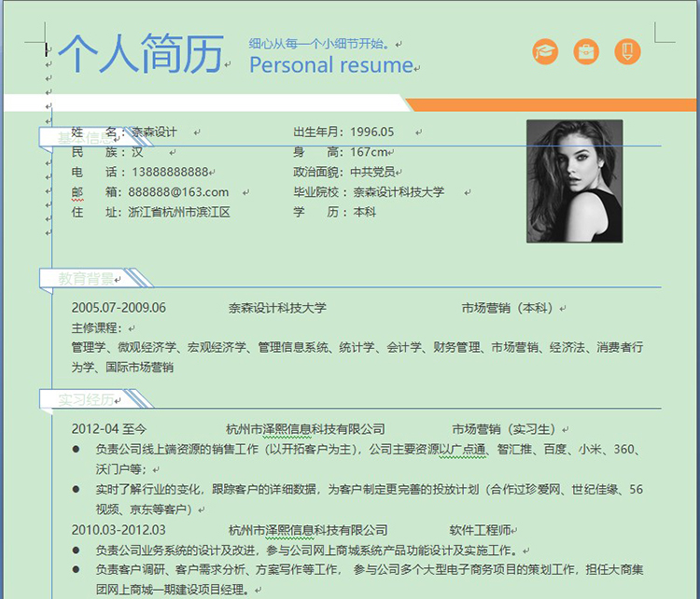This screenshot has height=599, width=700.
Task: Click the 主修课程 label
Action: click(96, 328)
